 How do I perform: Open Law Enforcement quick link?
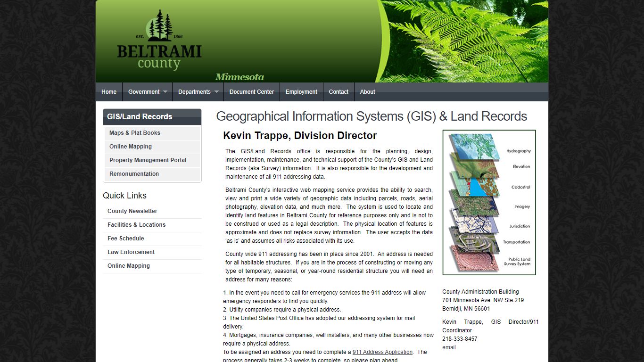point(152,252)
